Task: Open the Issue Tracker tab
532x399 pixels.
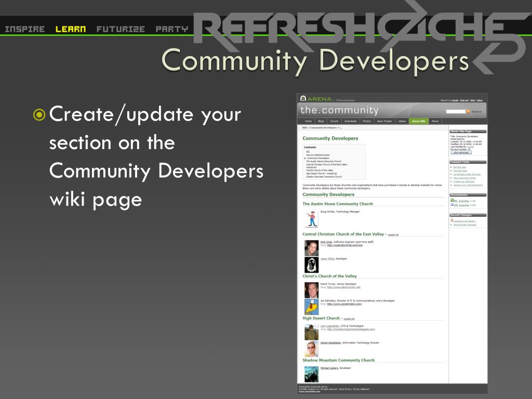Action: coord(384,121)
